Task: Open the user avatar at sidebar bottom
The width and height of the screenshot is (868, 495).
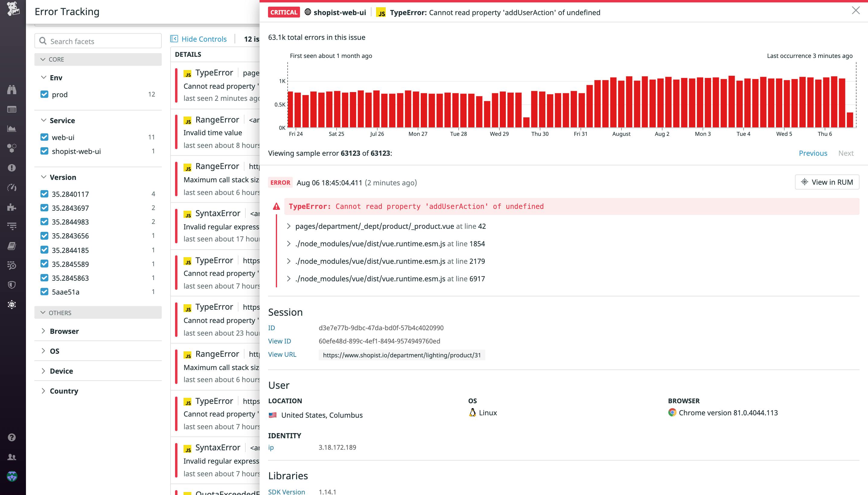Action: 12,476
